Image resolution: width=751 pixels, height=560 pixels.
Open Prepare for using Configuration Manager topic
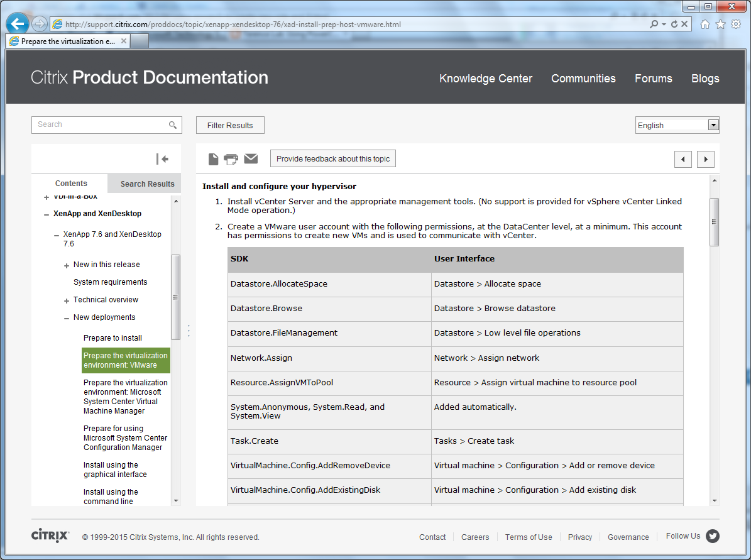(126, 438)
